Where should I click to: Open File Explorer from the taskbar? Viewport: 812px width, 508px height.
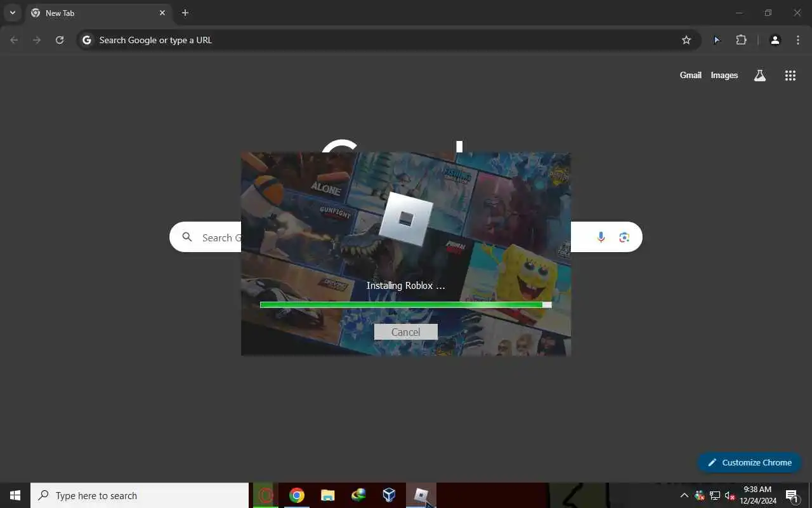point(327,495)
